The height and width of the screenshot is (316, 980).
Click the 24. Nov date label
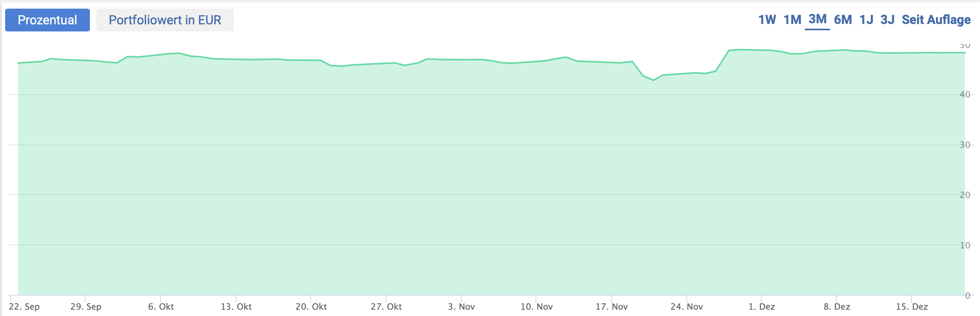click(687, 307)
